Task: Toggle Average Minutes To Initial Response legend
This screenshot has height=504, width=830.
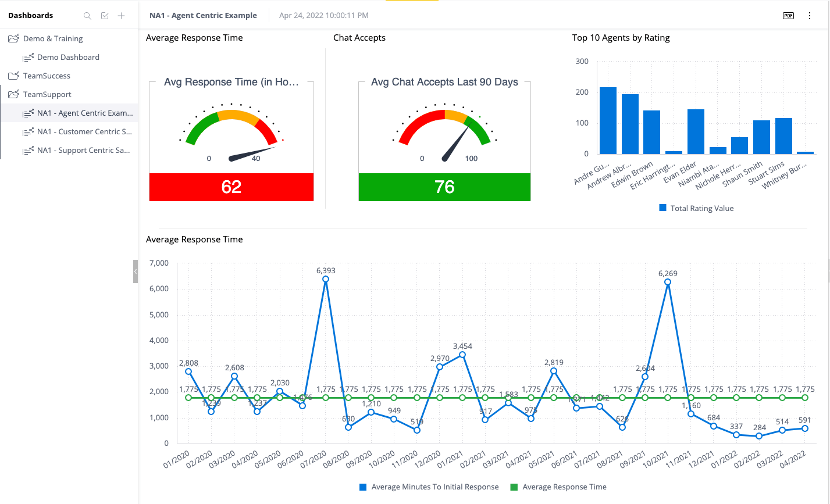Action: pyautogui.click(x=429, y=487)
